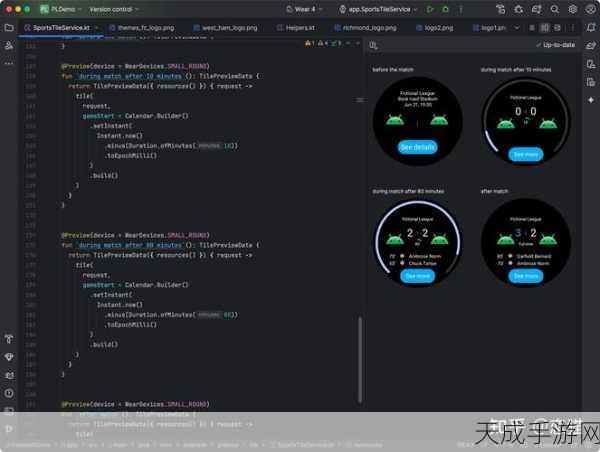Open tool window icon below the gem icon
The image size is (600, 452).
click(9, 375)
